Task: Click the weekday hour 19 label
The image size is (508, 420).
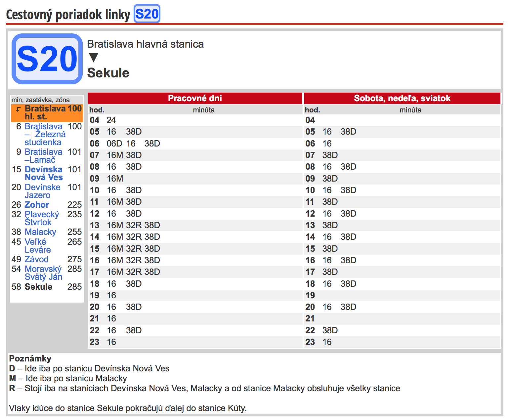Action: 95,295
